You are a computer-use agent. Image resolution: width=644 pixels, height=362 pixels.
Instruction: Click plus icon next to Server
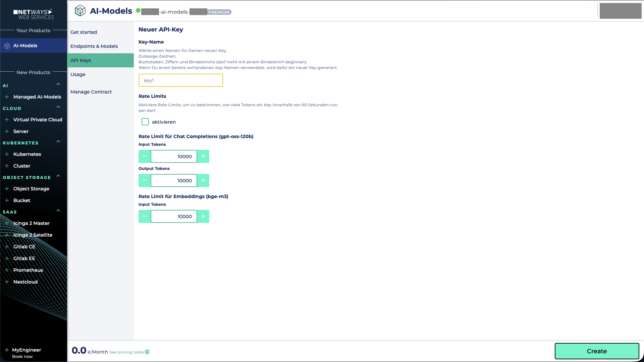tap(7, 131)
